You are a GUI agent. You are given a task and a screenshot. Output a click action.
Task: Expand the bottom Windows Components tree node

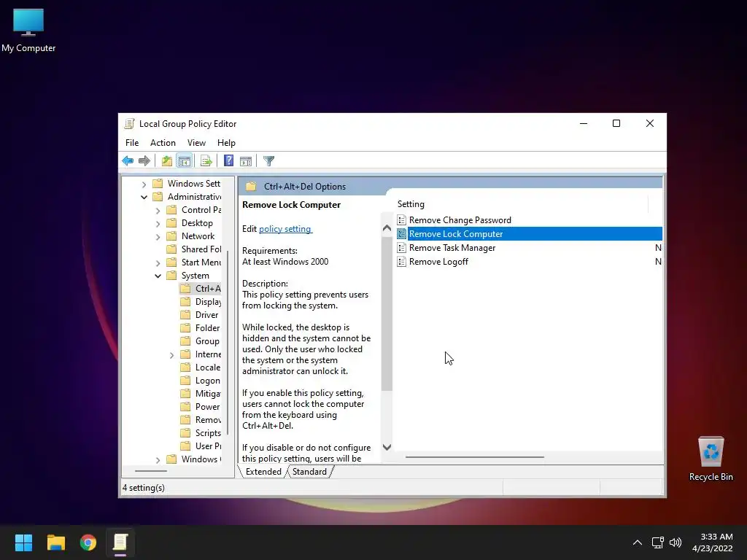coord(158,460)
